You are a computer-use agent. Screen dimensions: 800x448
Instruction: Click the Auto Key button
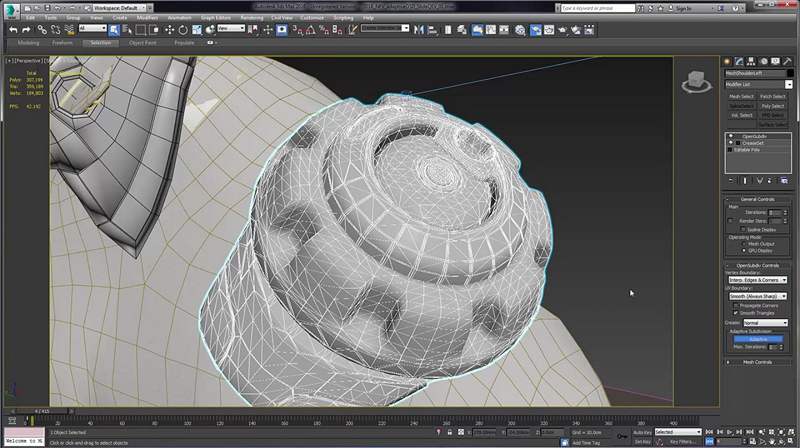[641, 432]
